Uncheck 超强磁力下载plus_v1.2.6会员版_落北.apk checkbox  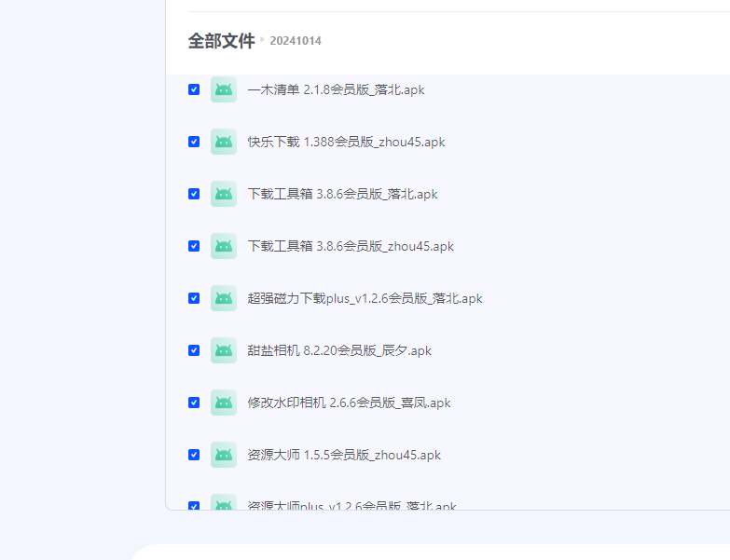coord(194,297)
